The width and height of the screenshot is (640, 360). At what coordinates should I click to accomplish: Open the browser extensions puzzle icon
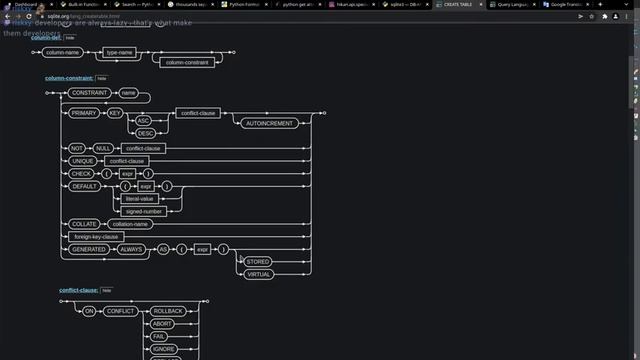coord(604,16)
